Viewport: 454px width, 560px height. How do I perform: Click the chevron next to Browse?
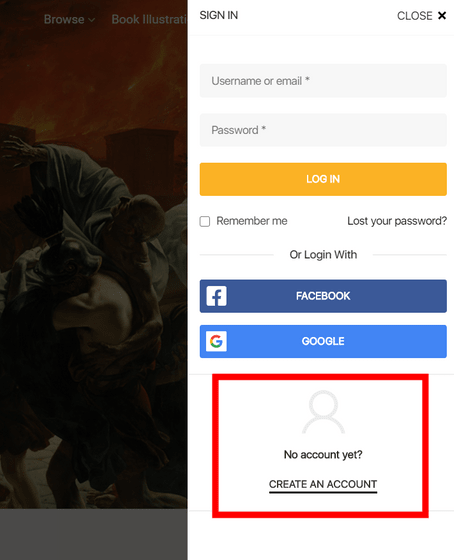pos(91,20)
